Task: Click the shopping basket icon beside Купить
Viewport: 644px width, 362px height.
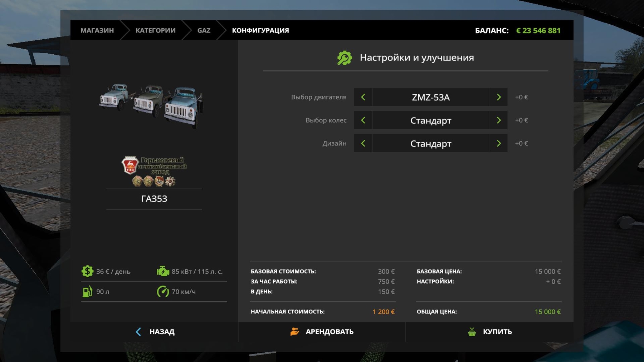Action: 472,332
